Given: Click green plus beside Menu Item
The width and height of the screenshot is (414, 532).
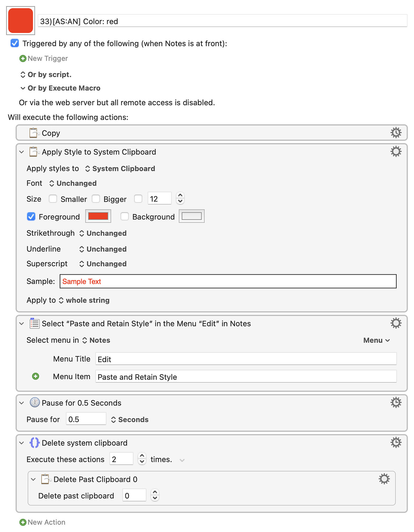Looking at the screenshot, I should tap(35, 376).
